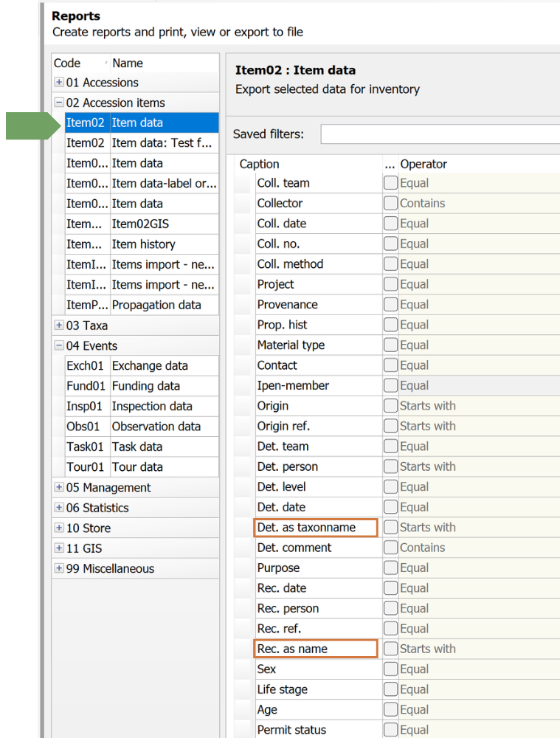Viewport: 560px width, 738px height.
Task: Open the Observation data report
Action: click(142, 426)
